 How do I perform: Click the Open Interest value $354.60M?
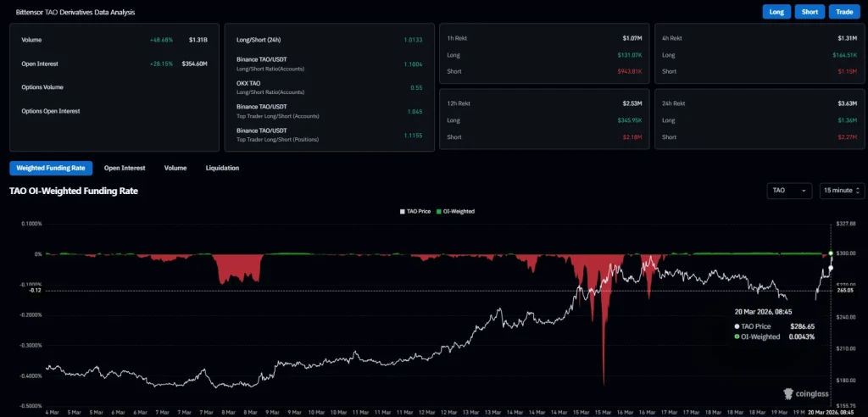195,64
